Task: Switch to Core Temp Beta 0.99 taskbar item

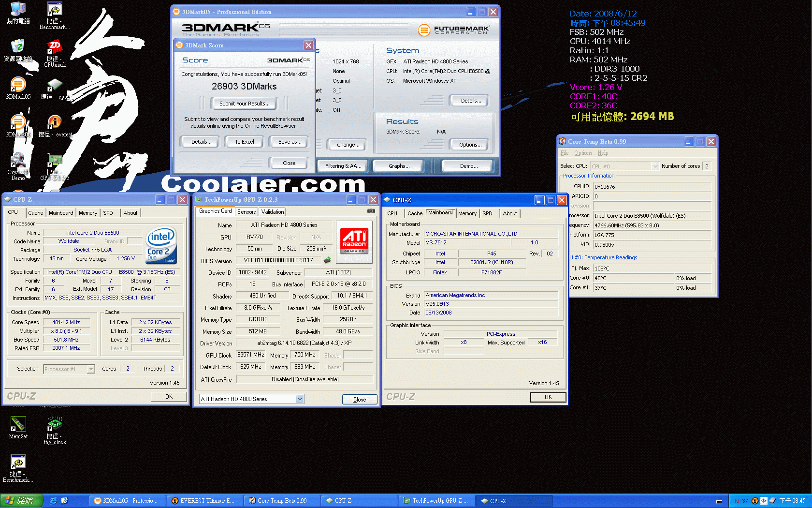Action: coord(281,501)
